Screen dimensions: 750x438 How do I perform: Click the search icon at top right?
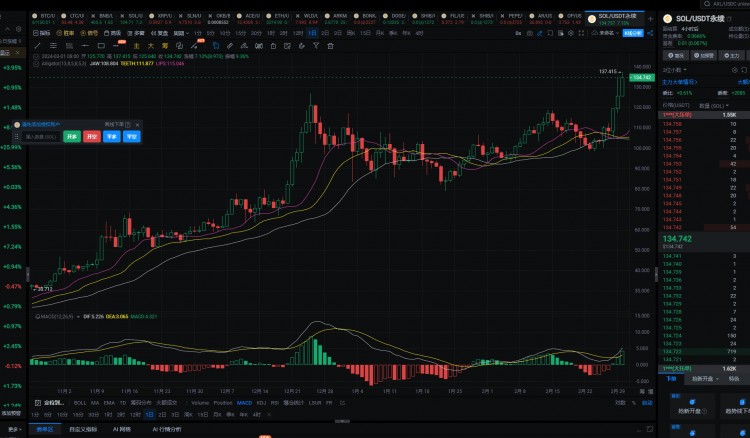pos(707,4)
